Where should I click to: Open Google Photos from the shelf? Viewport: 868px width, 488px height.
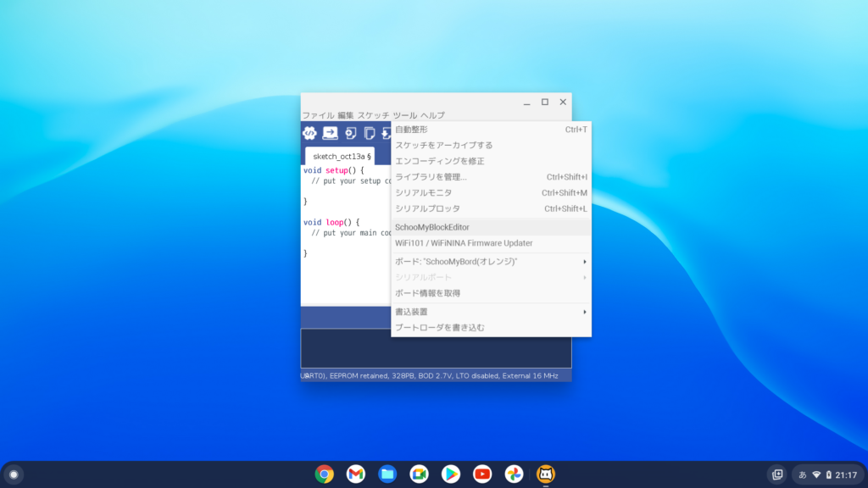coord(514,474)
